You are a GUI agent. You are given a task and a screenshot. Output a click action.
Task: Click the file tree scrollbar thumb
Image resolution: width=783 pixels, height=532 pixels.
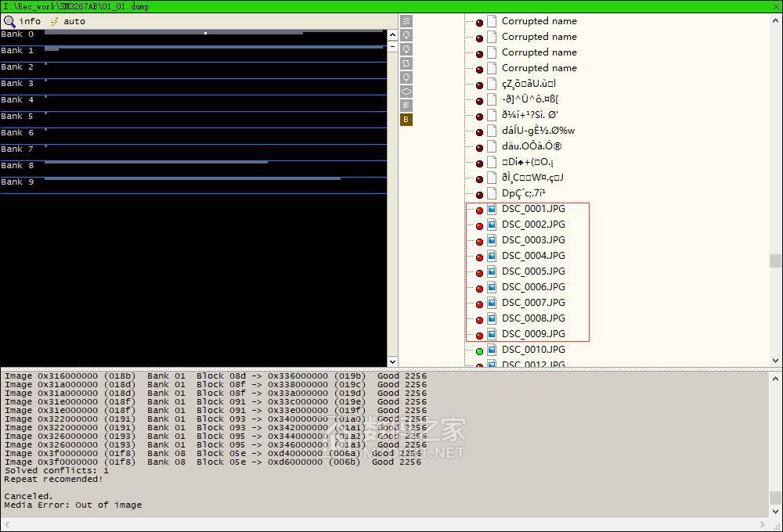click(775, 261)
